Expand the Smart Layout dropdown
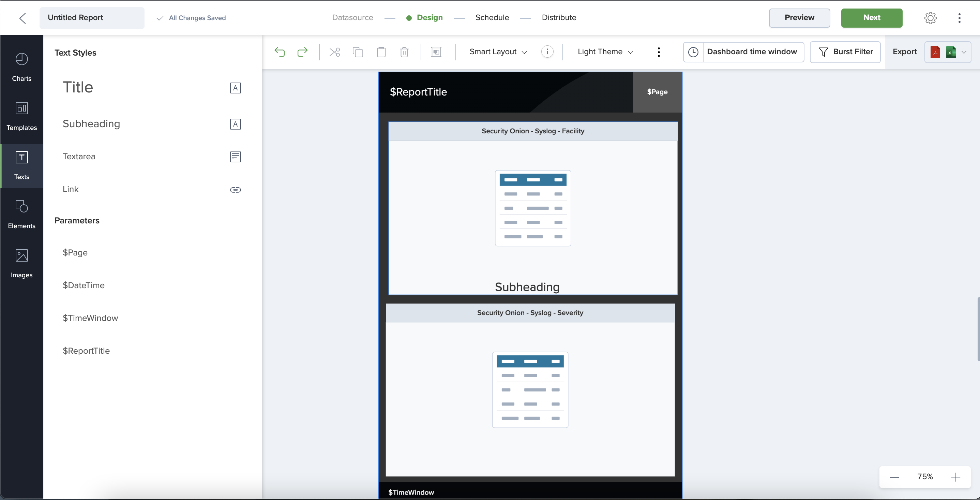The height and width of the screenshot is (500, 980). point(498,52)
